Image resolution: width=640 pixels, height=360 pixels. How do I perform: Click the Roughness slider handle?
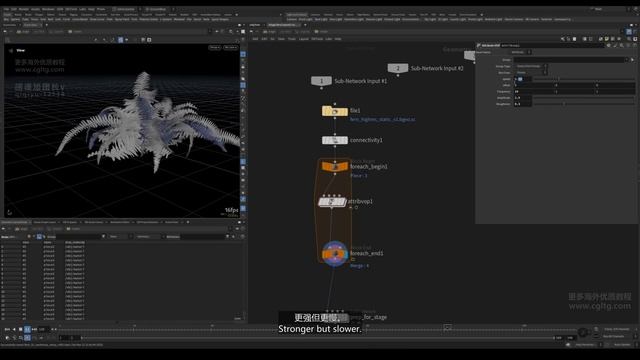pyautogui.click(x=564, y=104)
